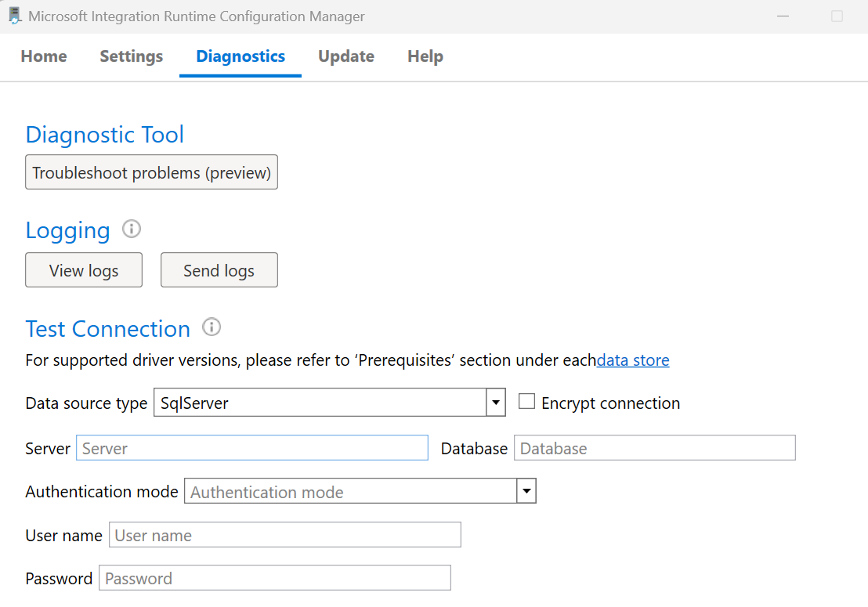The height and width of the screenshot is (607, 868).
Task: Click the Send logs button
Action: [219, 270]
